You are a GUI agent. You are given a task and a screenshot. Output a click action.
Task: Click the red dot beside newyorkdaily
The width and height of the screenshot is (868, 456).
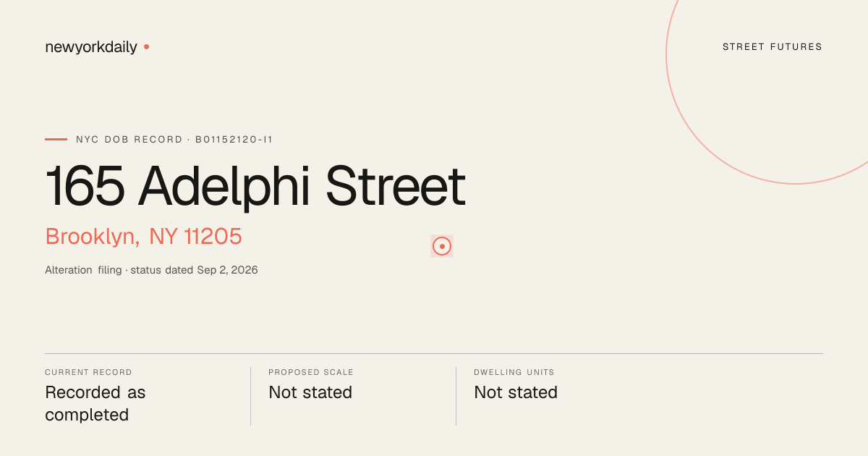(146, 47)
